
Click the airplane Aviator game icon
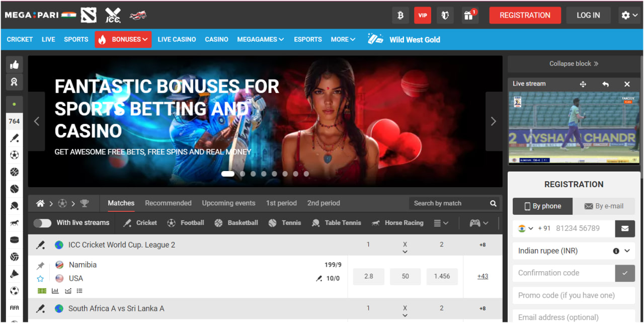[x=137, y=15]
